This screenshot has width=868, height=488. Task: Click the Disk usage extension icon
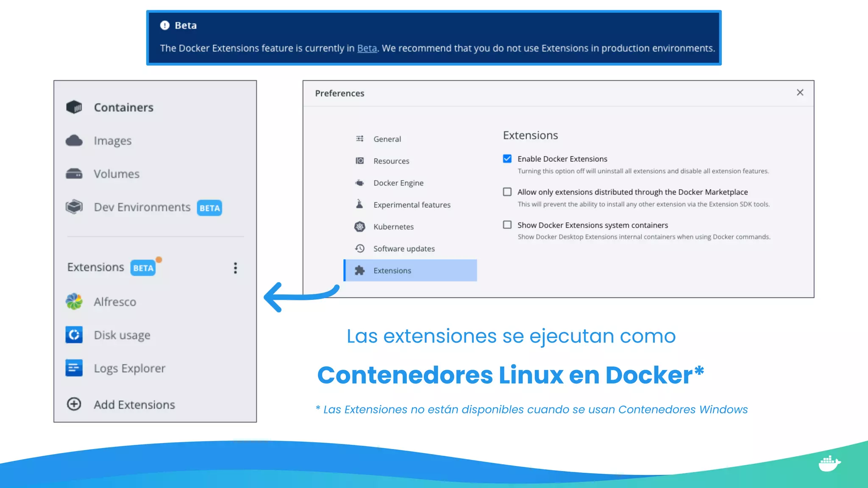tap(74, 335)
